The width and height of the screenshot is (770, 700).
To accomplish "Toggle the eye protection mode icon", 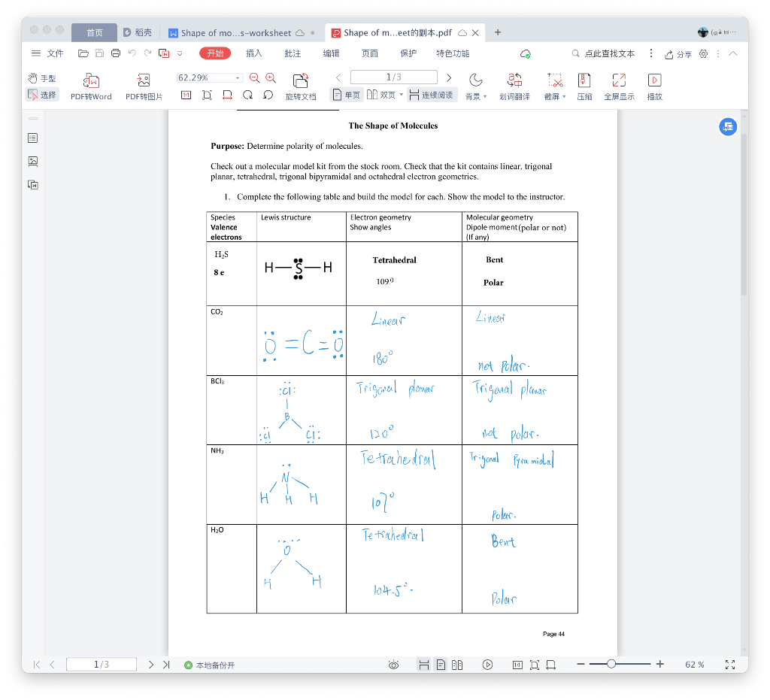I will pyautogui.click(x=393, y=665).
